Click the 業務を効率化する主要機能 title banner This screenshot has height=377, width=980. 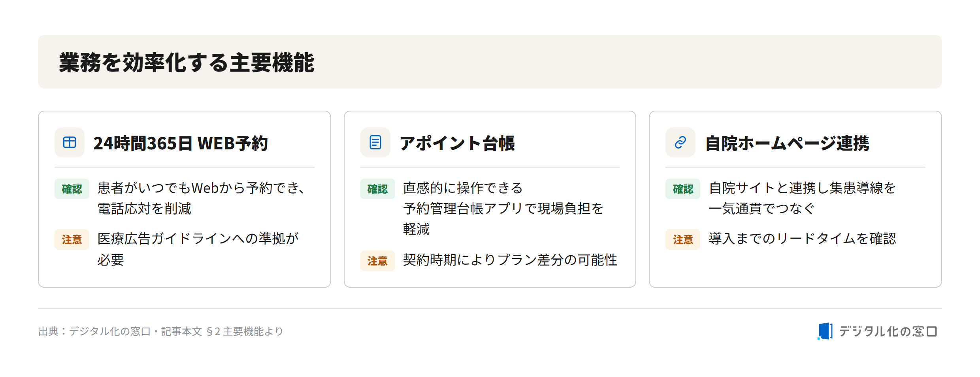pos(490,62)
